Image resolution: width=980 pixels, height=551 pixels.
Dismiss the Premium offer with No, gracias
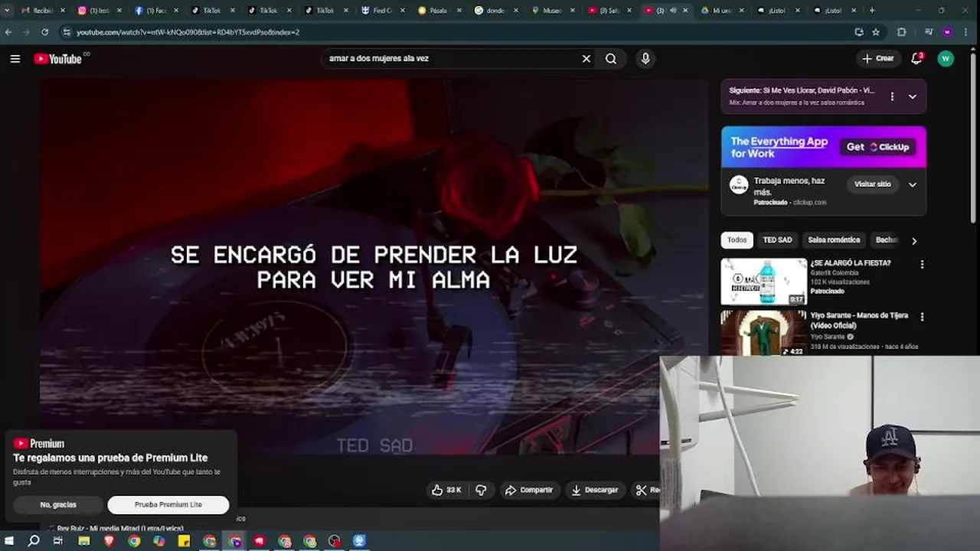(x=58, y=504)
